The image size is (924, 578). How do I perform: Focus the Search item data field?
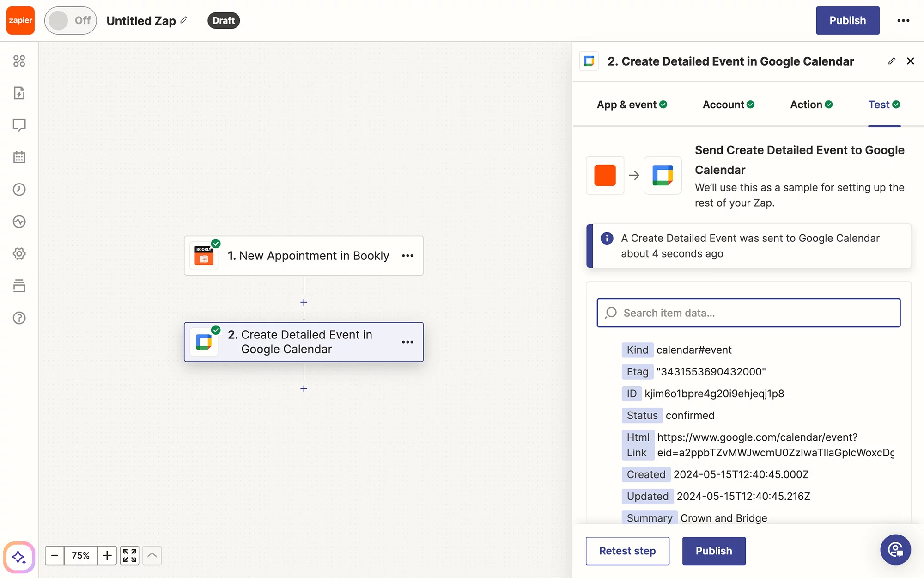tap(748, 313)
